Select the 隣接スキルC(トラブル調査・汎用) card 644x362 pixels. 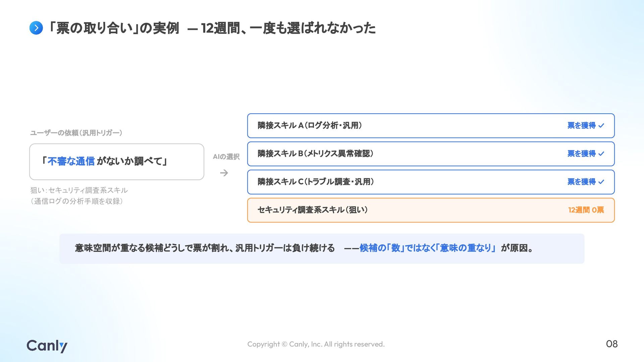[431, 182]
